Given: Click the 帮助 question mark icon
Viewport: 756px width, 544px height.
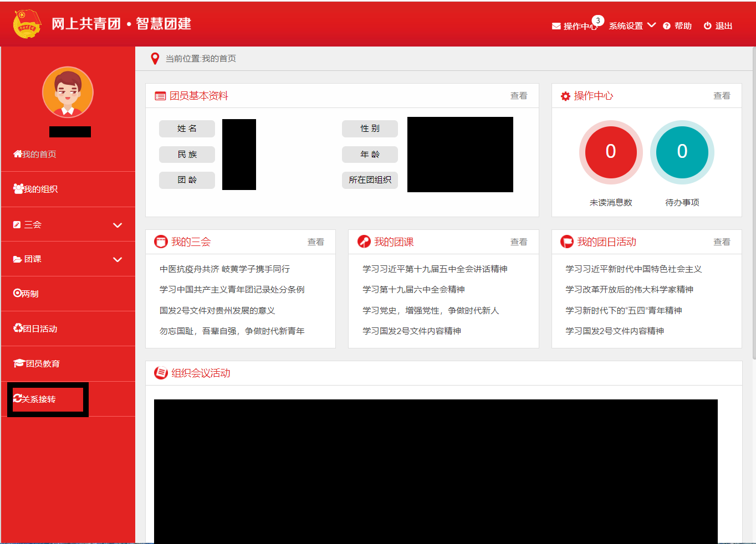Looking at the screenshot, I should [x=667, y=26].
